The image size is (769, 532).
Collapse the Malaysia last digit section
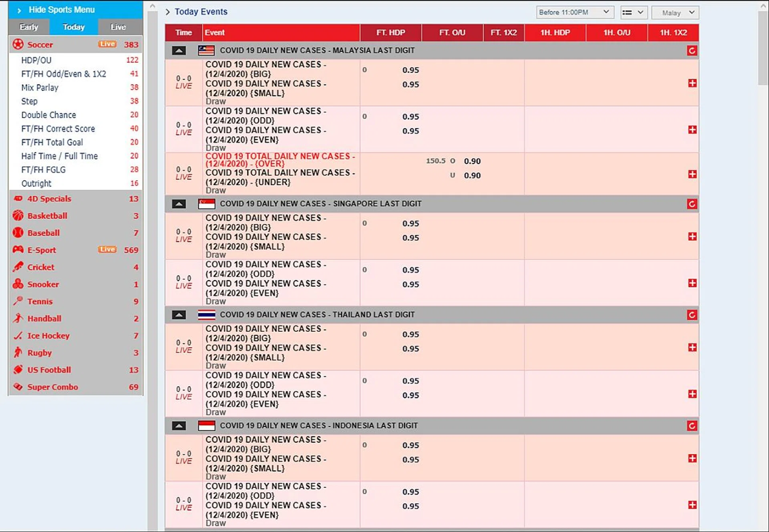[179, 50]
